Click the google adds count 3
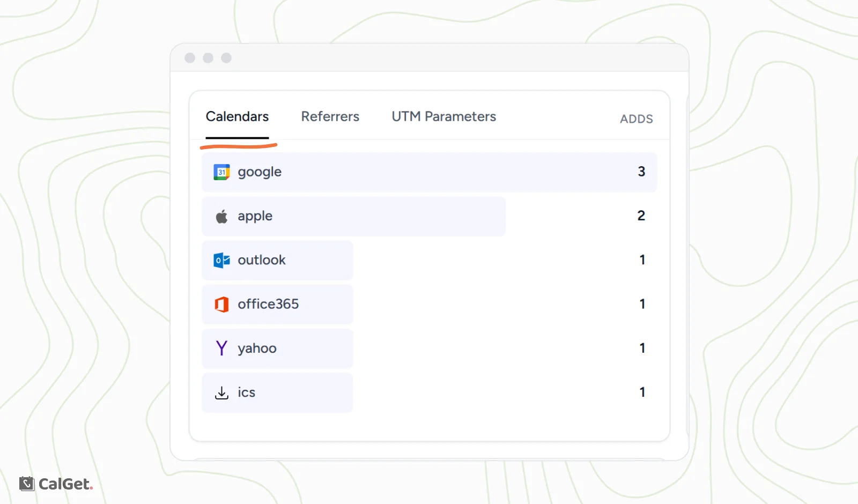The width and height of the screenshot is (858, 504). click(x=641, y=172)
